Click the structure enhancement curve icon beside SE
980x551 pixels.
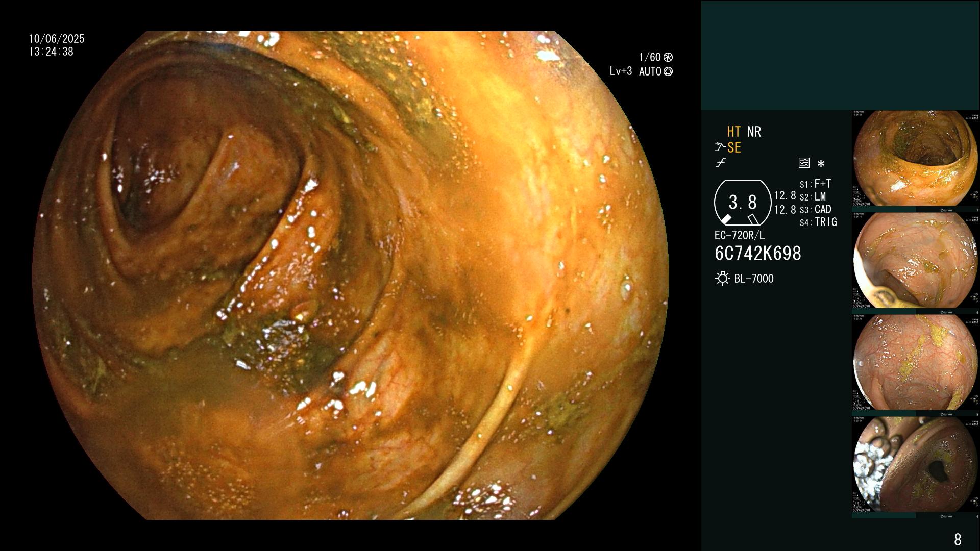click(x=720, y=147)
